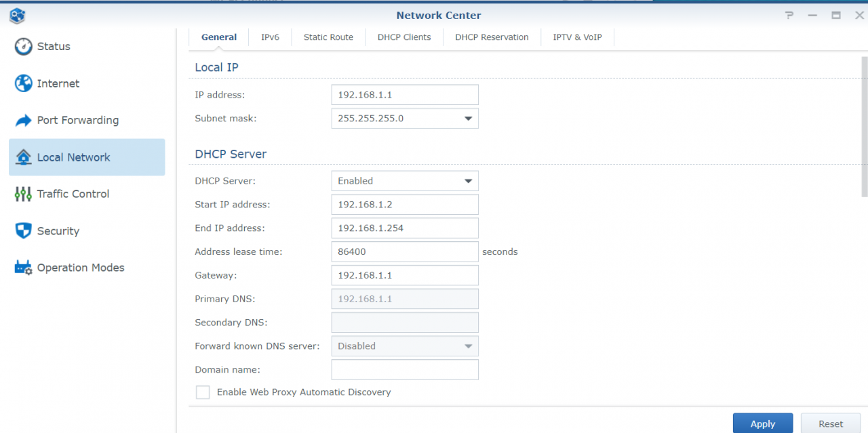Click the Port Forwarding arrow icon
The width and height of the screenshot is (868, 433).
(23, 121)
